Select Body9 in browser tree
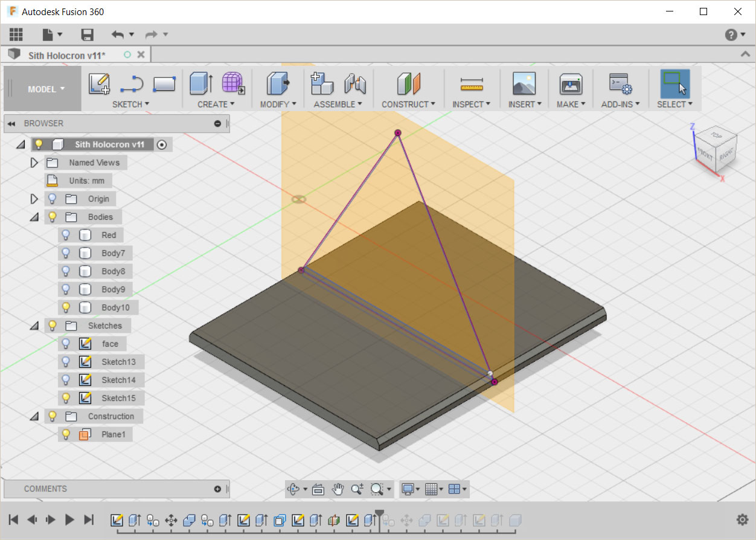Viewport: 756px width, 540px height. coord(113,289)
